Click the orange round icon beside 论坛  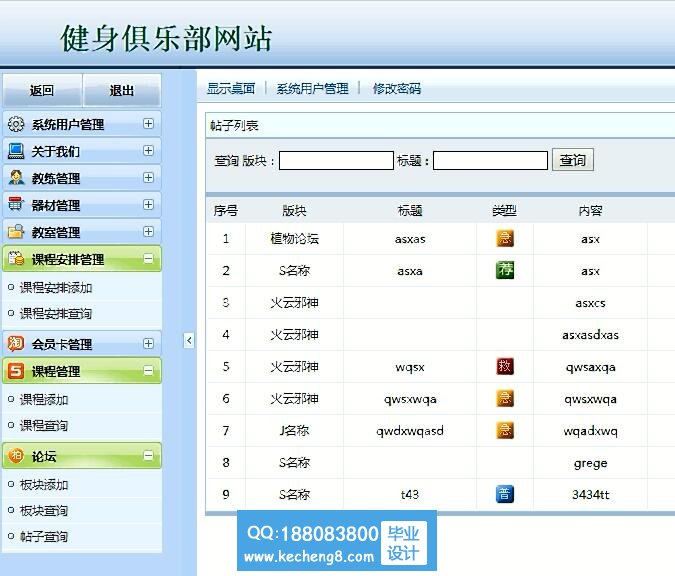[16, 455]
